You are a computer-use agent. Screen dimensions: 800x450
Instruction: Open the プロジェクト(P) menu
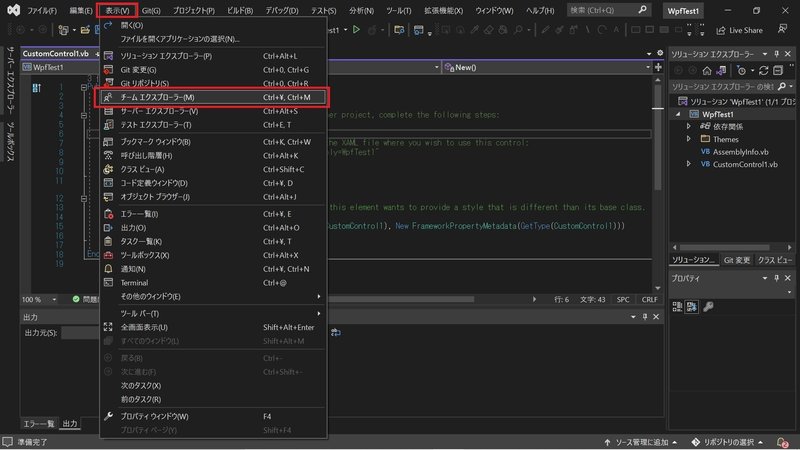point(193,10)
